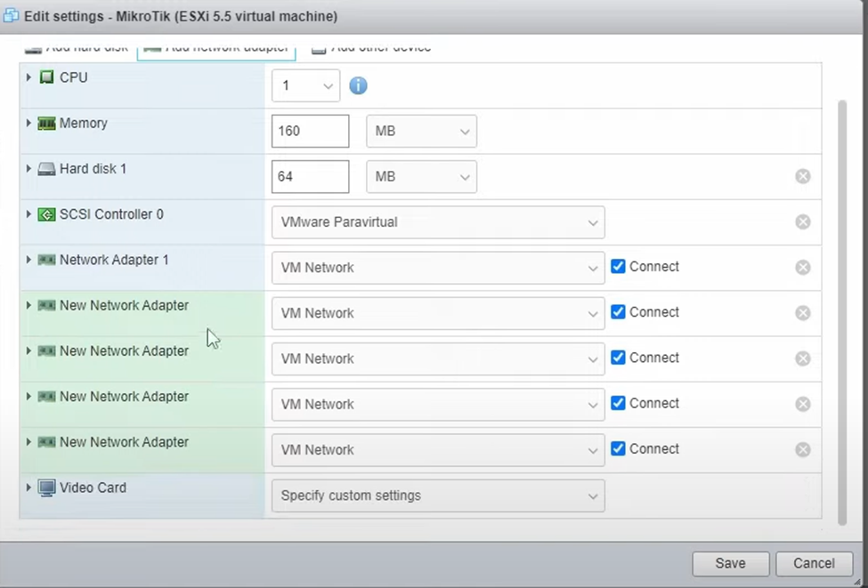Expand the Hard disk 1 settings row
868x588 pixels.
28,169
